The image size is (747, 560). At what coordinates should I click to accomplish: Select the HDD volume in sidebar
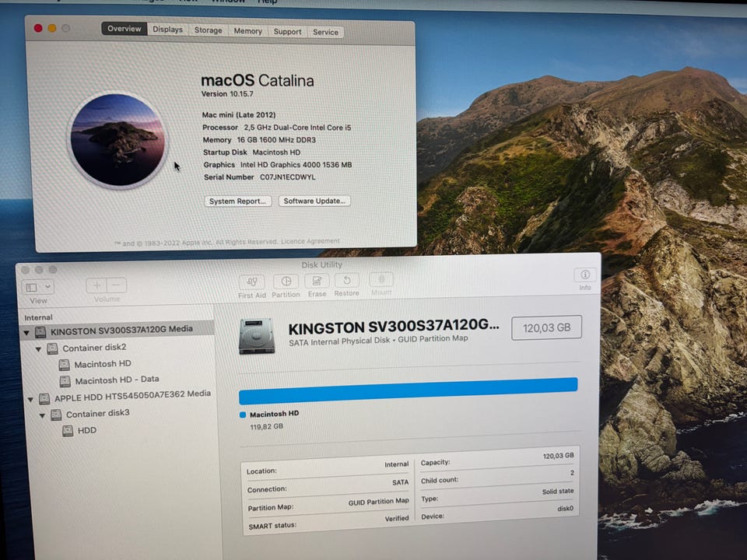point(86,430)
